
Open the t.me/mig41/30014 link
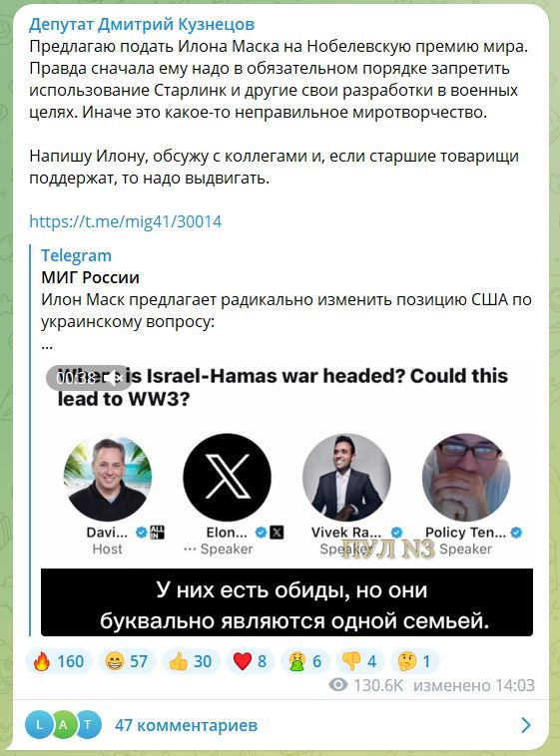tap(126, 221)
